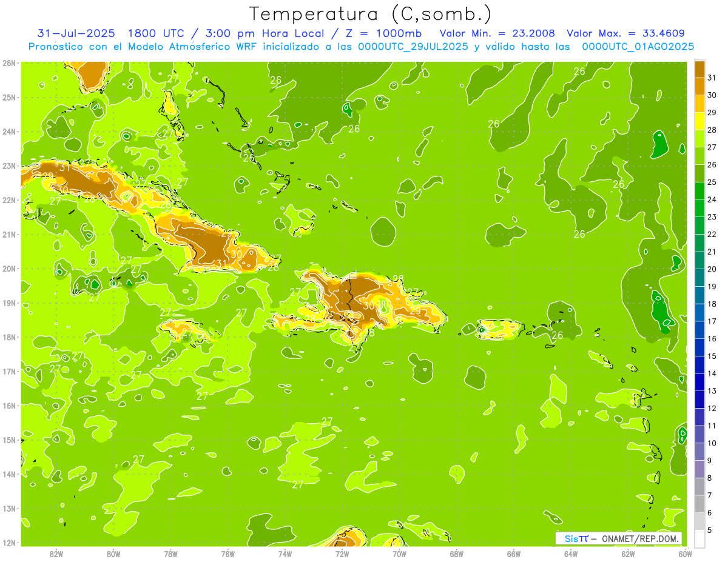Screen dimensions: 728x562
Task: Click color scale number '25'
Action: point(713,182)
